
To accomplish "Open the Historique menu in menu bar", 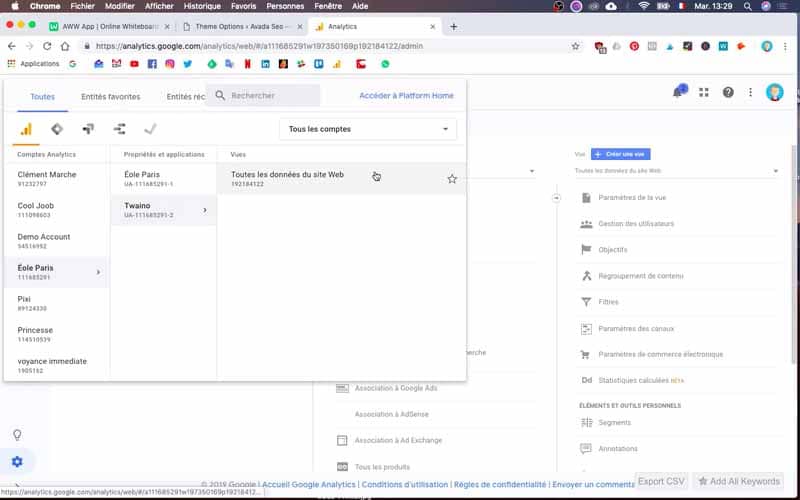I will 202,6.
